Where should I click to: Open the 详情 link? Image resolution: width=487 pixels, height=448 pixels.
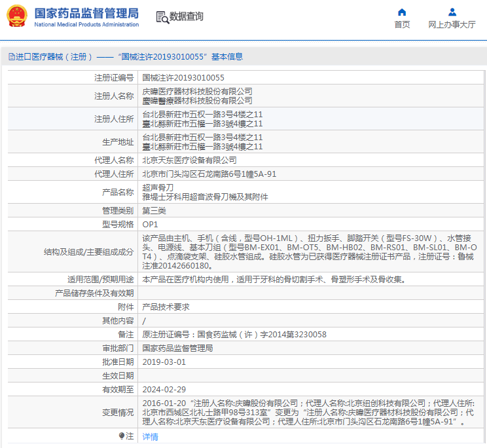click(151, 437)
